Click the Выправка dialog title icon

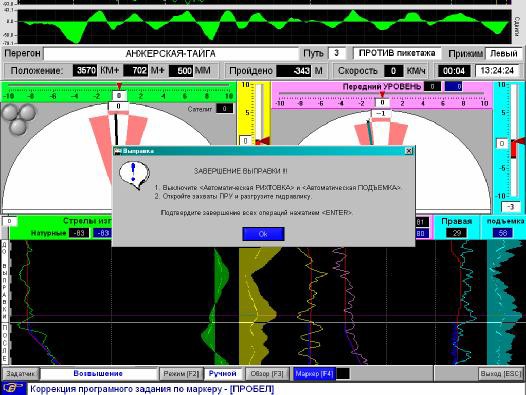[x=117, y=151]
